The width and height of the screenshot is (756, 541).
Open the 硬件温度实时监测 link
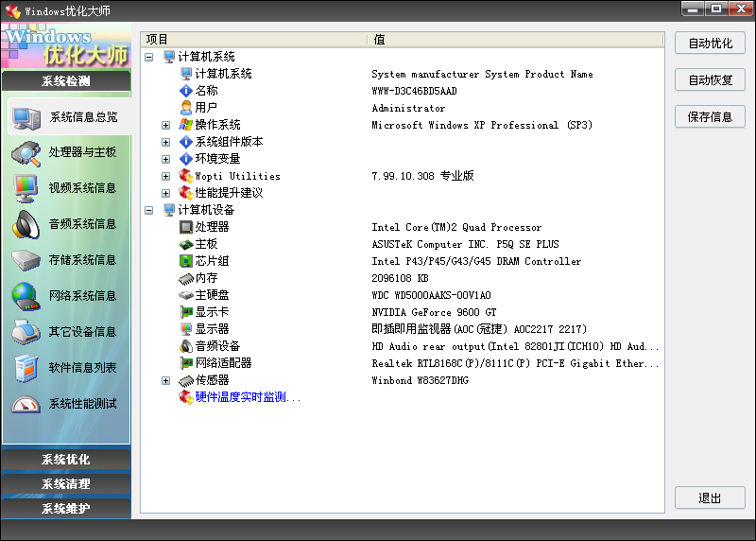point(248,397)
